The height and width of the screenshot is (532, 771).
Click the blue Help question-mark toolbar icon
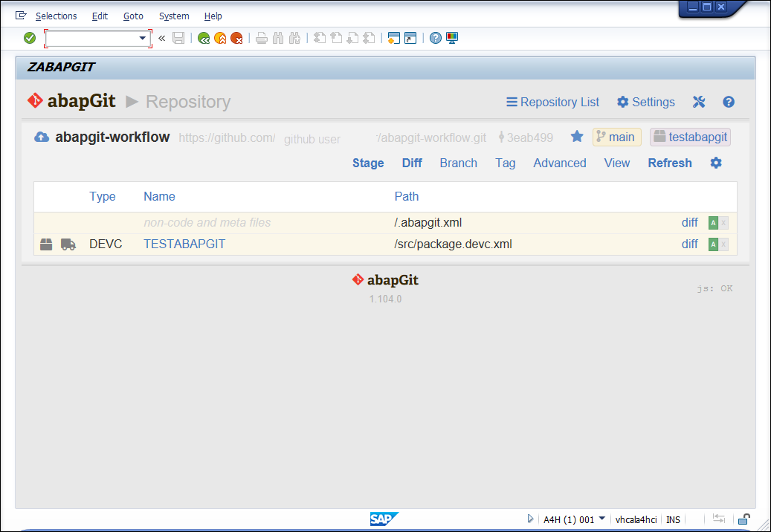[436, 38]
